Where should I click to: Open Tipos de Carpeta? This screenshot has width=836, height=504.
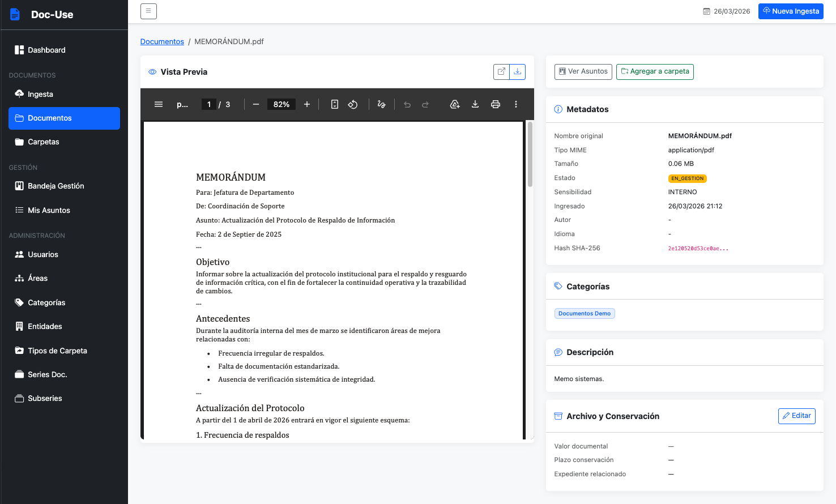tap(57, 351)
